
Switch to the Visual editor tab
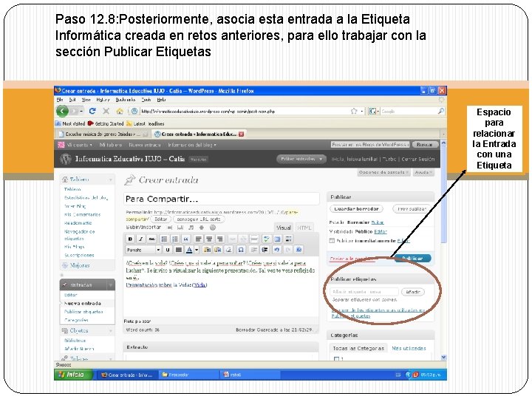(284, 228)
